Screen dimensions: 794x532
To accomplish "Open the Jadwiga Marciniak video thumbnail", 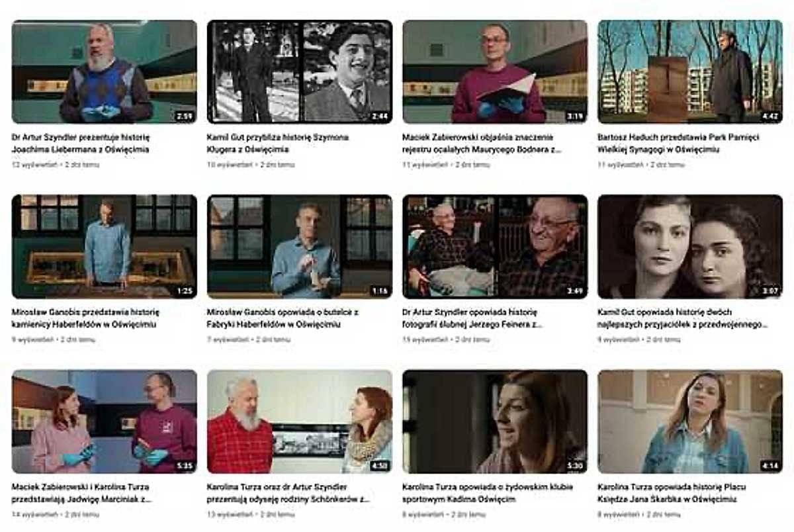I will click(104, 421).
